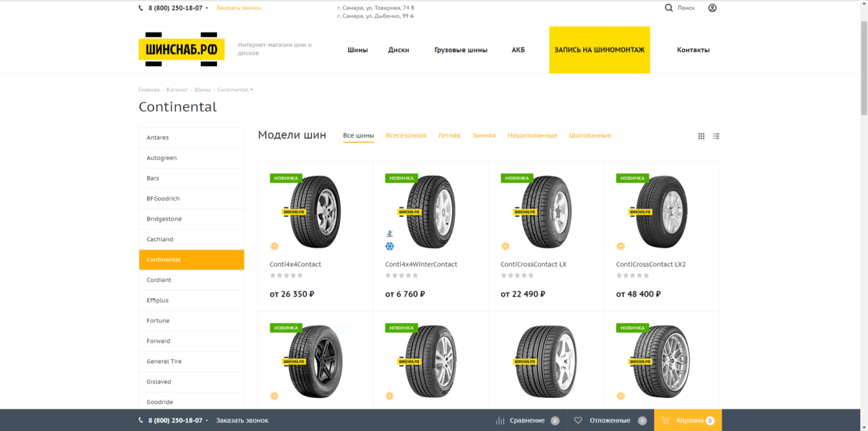Click НОВИНКА badge on the Conti4x4Contact card
Image resolution: width=868 pixels, height=431 pixels.
(286, 178)
